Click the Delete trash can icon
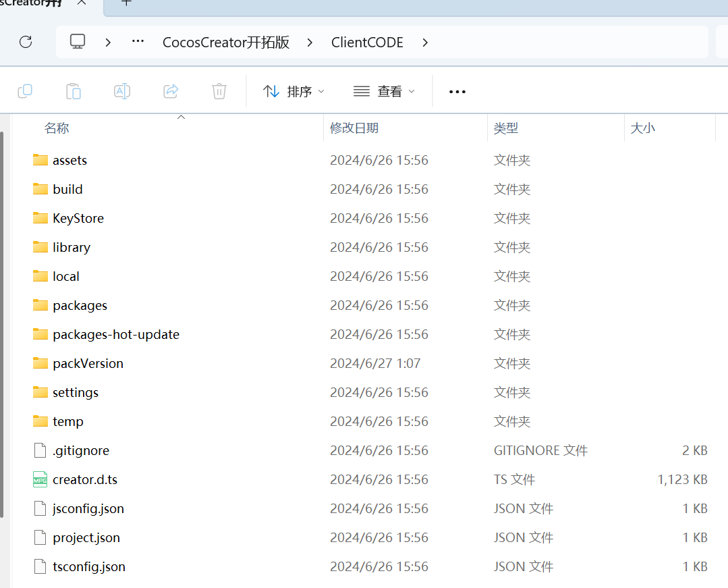The height and width of the screenshot is (588, 728). pos(219,91)
